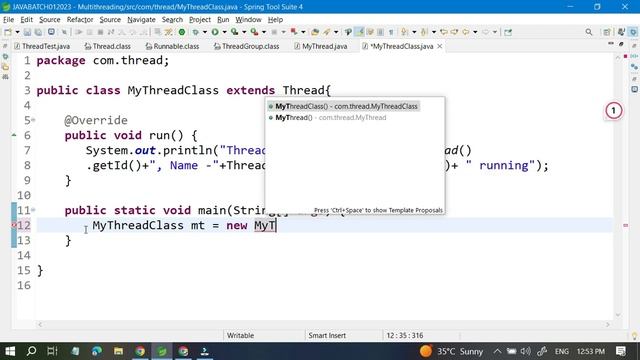Click the Back navigation arrow icon
The width and height of the screenshot is (640, 360).
pos(465,32)
